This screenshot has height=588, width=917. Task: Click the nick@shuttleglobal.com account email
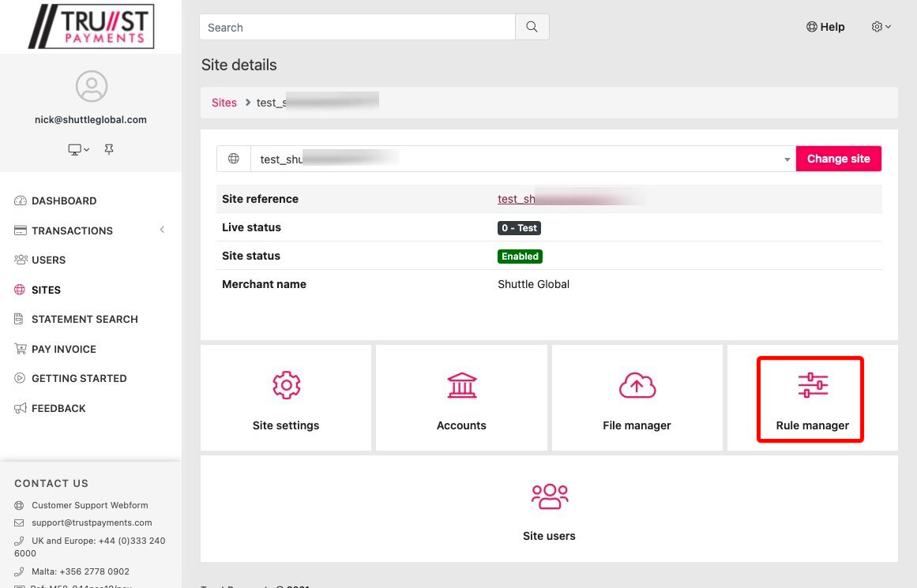(x=91, y=119)
